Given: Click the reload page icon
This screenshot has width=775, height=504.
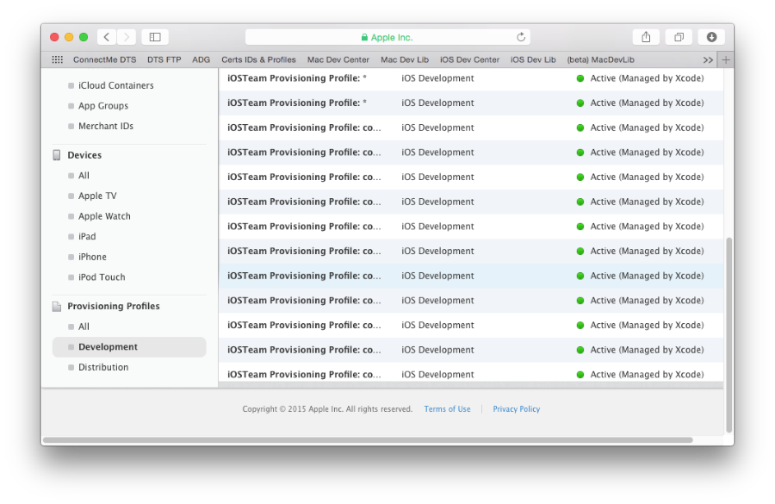Looking at the screenshot, I should (x=521, y=37).
